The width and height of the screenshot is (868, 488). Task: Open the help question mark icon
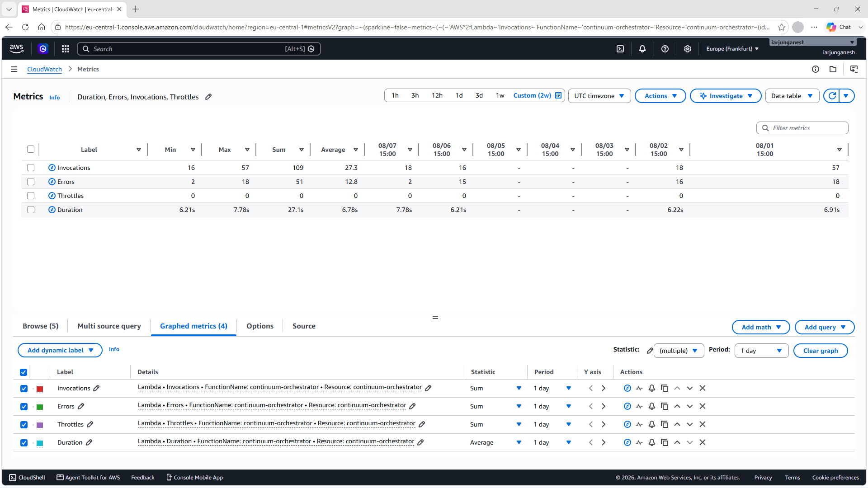pyautogui.click(x=665, y=49)
